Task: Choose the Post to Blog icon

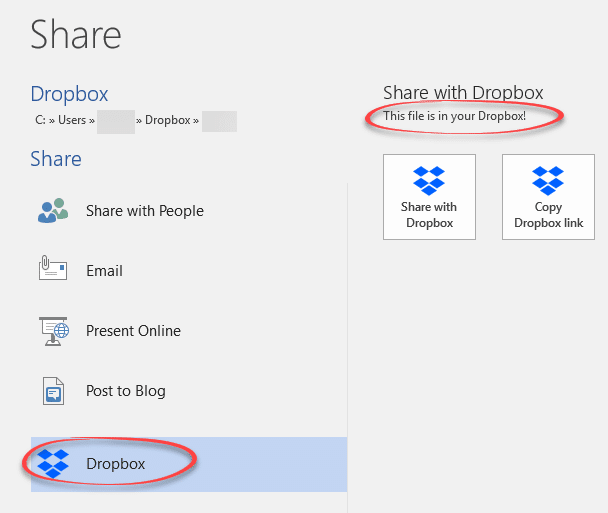Action: point(52,391)
